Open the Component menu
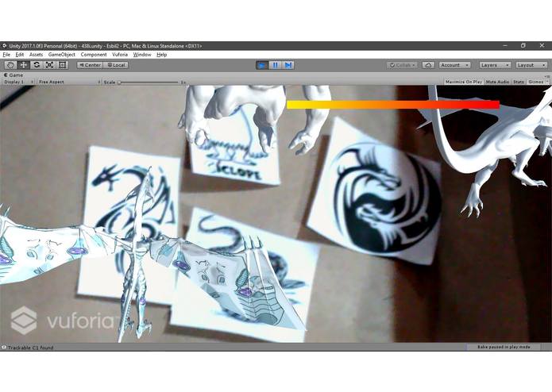This screenshot has height=392, width=552. (x=94, y=55)
